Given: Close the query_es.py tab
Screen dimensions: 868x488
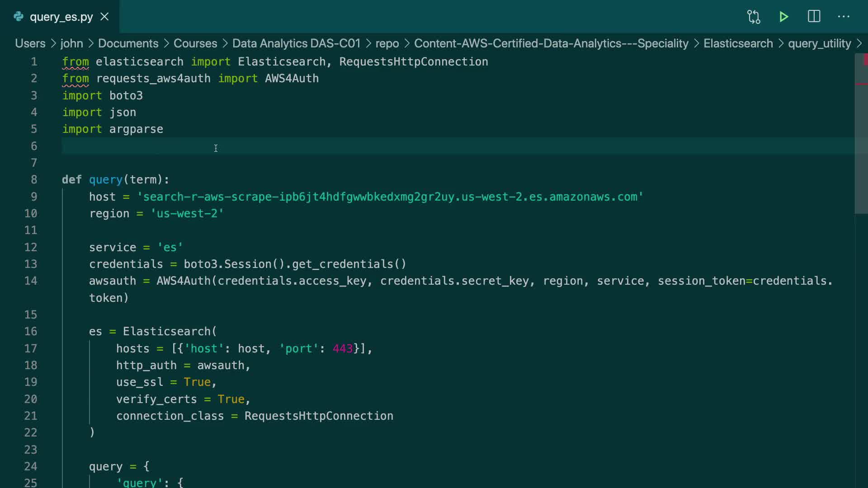Looking at the screenshot, I should (104, 17).
